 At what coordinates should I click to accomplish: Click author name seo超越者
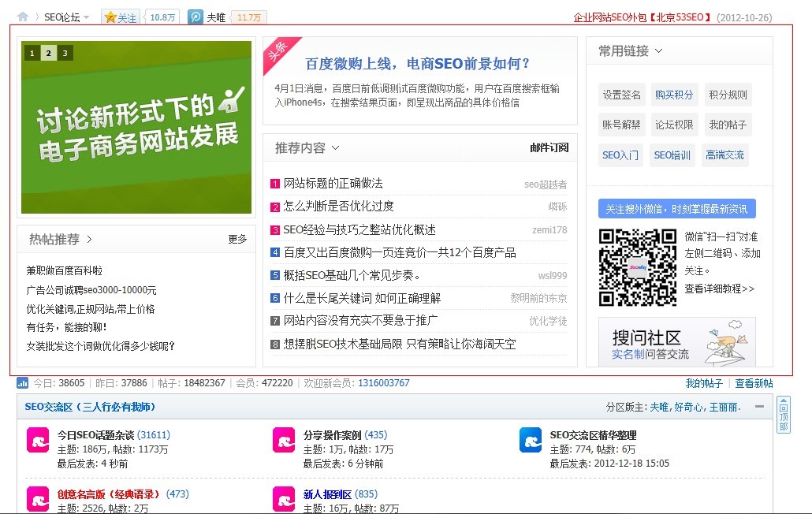click(546, 184)
